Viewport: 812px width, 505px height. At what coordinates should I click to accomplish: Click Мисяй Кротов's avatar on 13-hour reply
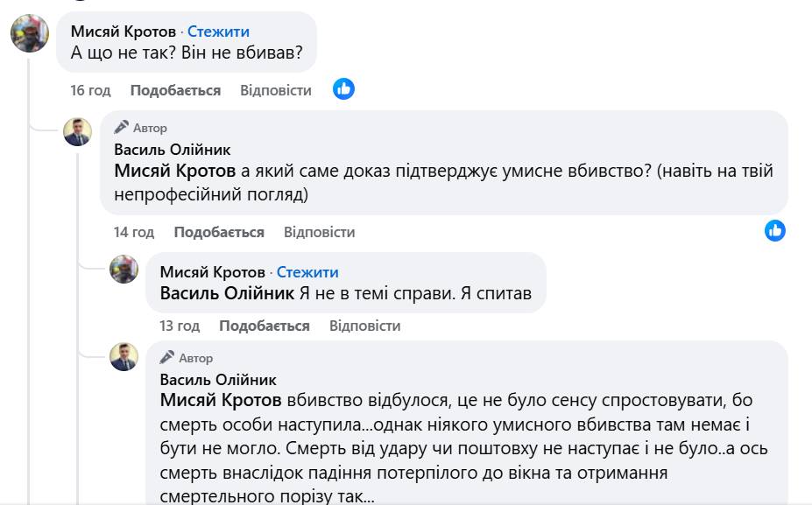124,269
